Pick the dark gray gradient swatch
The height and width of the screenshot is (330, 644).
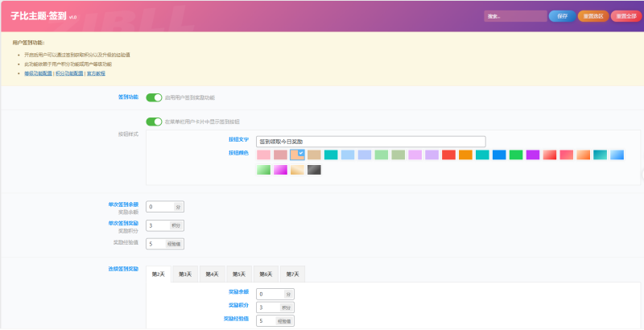(x=314, y=170)
